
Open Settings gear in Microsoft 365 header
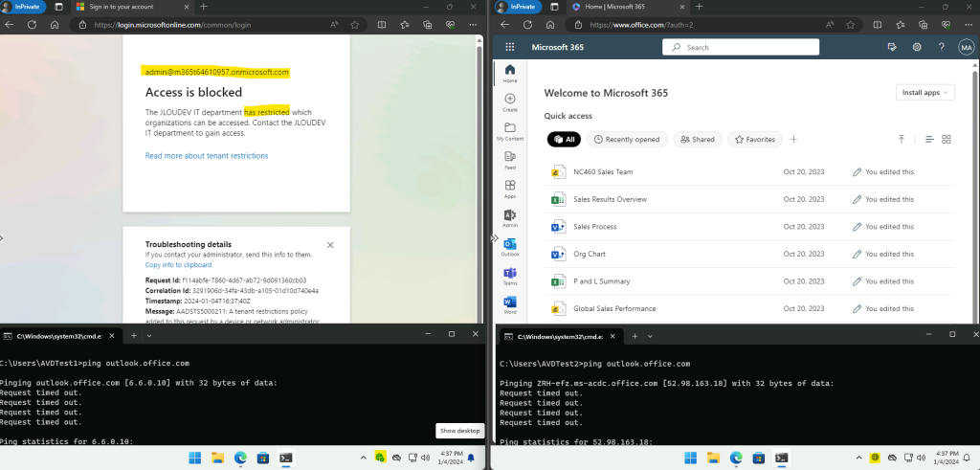[917, 47]
